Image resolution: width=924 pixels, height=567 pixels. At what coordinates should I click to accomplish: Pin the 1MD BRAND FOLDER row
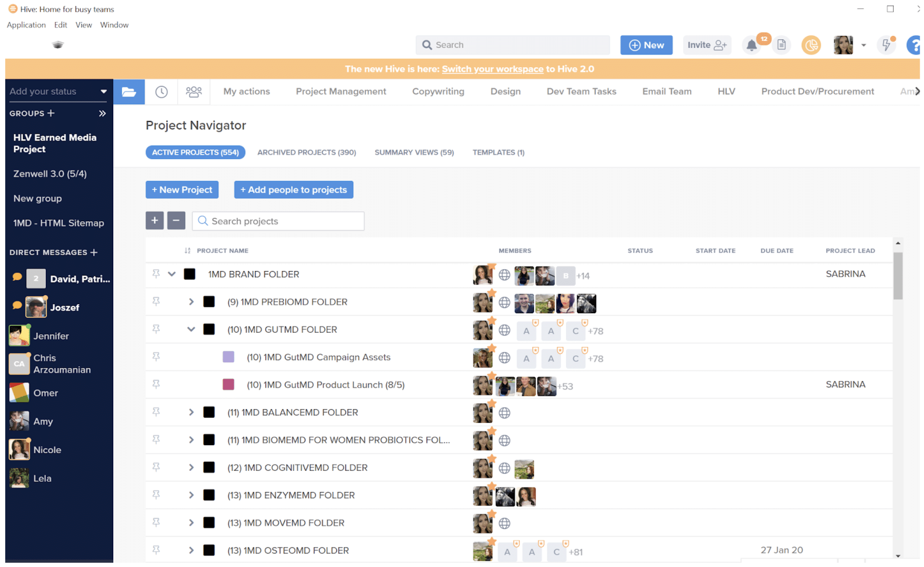156,274
